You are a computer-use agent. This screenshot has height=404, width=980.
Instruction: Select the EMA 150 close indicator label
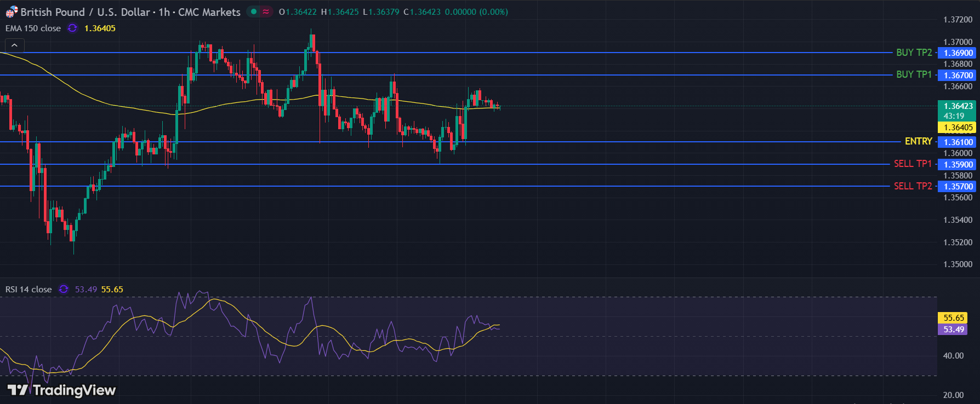click(x=33, y=28)
